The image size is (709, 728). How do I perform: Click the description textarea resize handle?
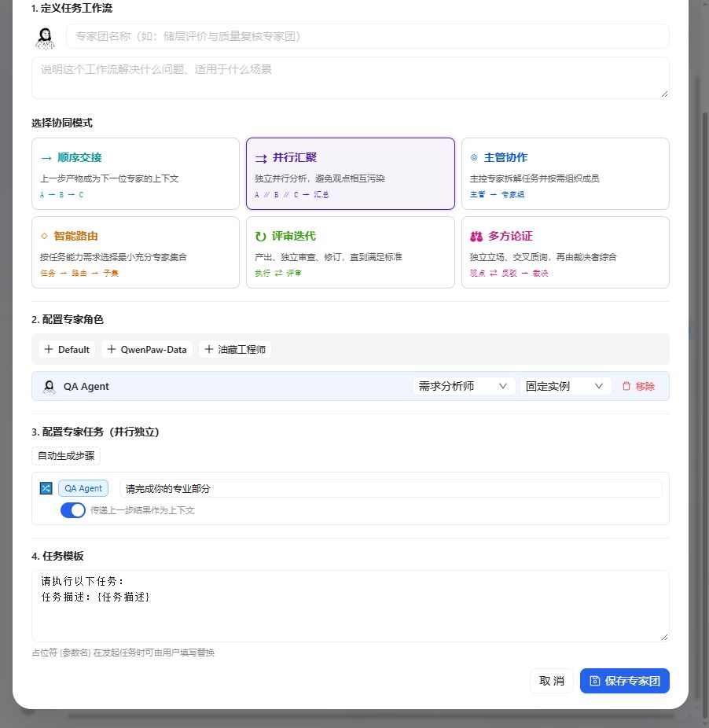point(664,94)
